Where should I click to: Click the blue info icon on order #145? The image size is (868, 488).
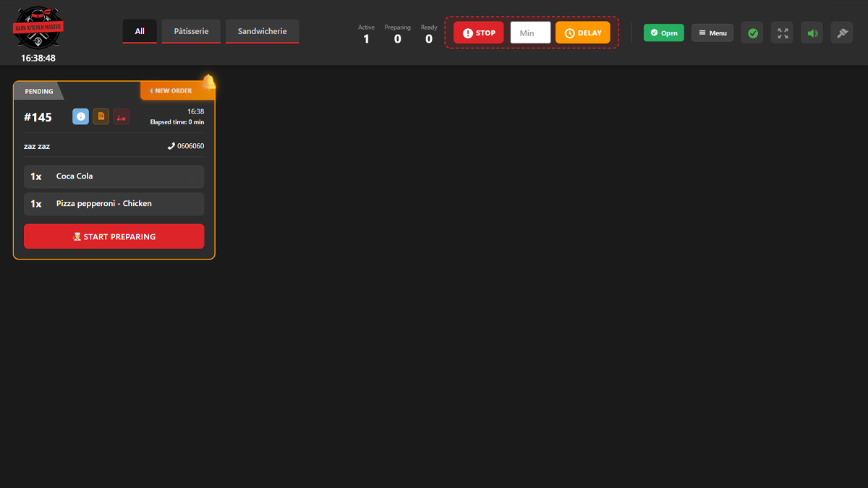[80, 116]
